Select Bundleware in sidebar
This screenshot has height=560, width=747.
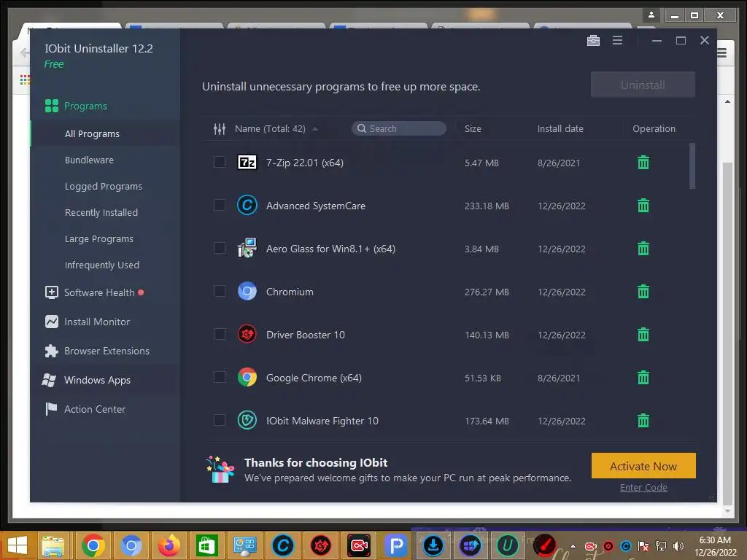89,160
